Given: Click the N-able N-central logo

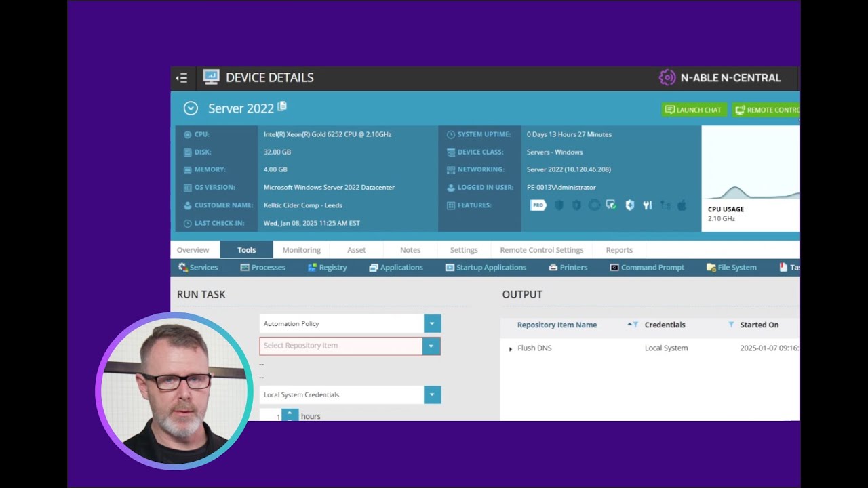Looking at the screenshot, I should tap(720, 77).
